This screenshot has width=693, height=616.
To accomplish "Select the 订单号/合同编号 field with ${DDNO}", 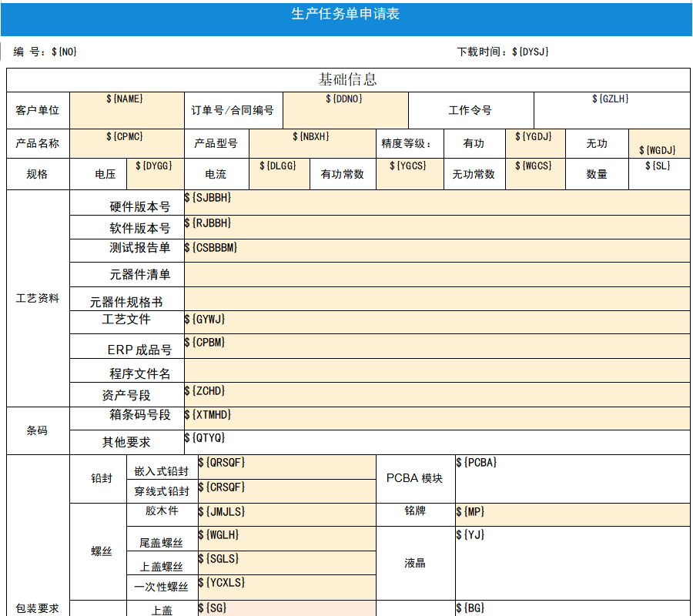I will pyautogui.click(x=345, y=110).
